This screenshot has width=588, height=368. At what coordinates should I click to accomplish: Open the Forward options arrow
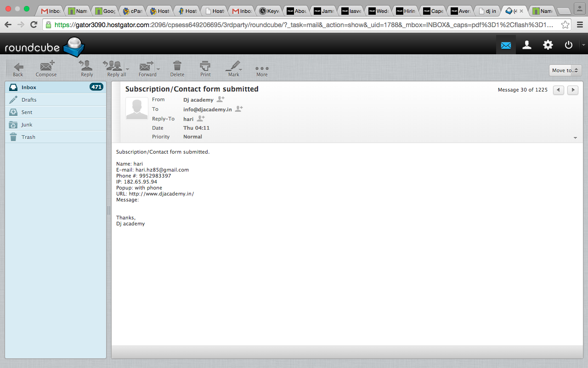click(x=158, y=69)
